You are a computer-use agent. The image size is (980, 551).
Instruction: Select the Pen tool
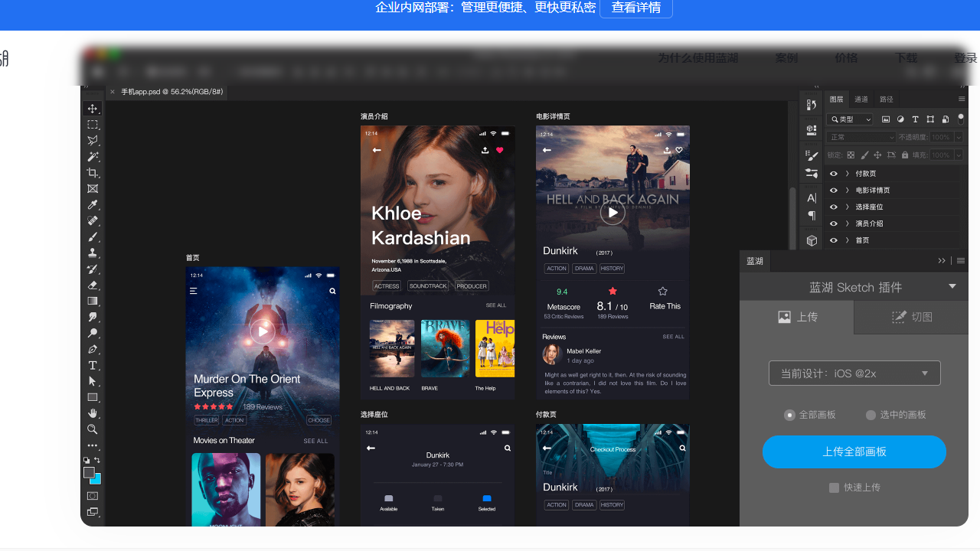pyautogui.click(x=93, y=349)
